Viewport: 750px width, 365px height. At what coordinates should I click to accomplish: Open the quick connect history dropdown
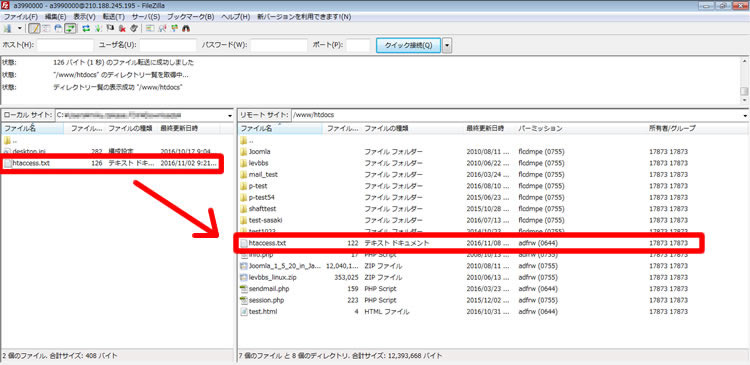click(447, 45)
